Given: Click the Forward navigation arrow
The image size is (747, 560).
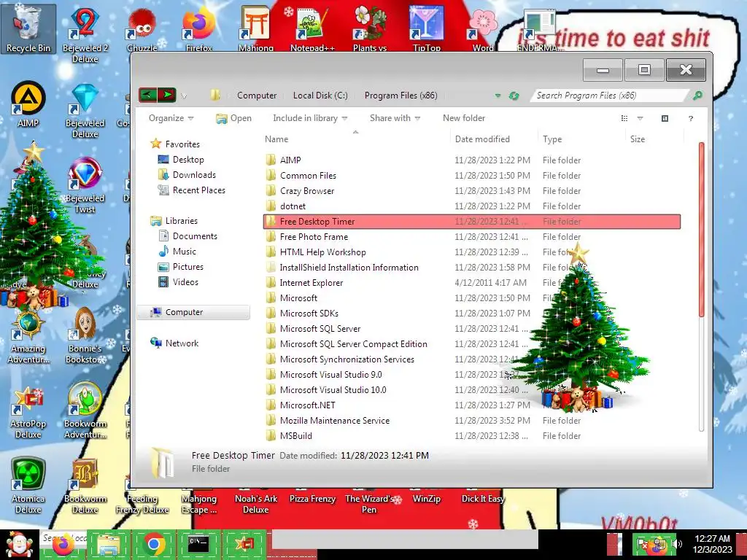Looking at the screenshot, I should pos(167,96).
